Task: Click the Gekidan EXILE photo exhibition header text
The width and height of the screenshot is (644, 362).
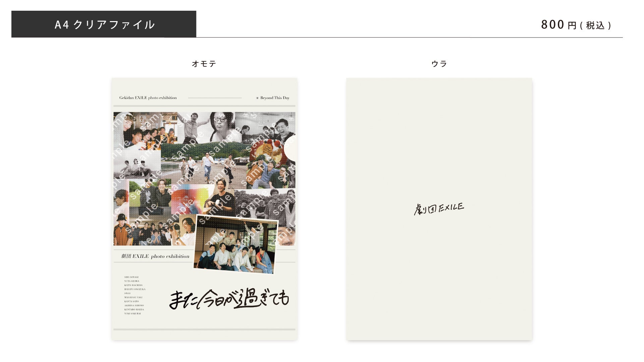Action: (x=148, y=98)
